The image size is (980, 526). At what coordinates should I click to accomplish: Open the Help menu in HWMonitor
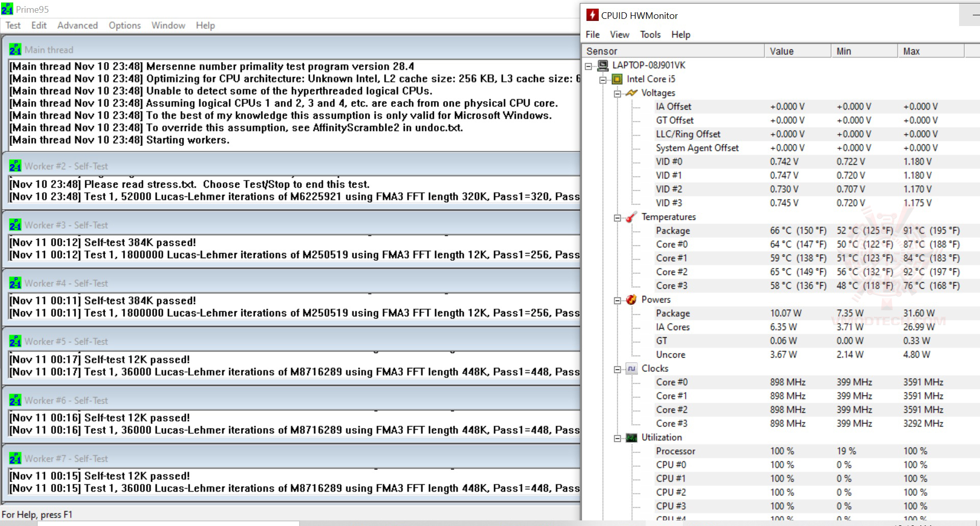point(681,35)
